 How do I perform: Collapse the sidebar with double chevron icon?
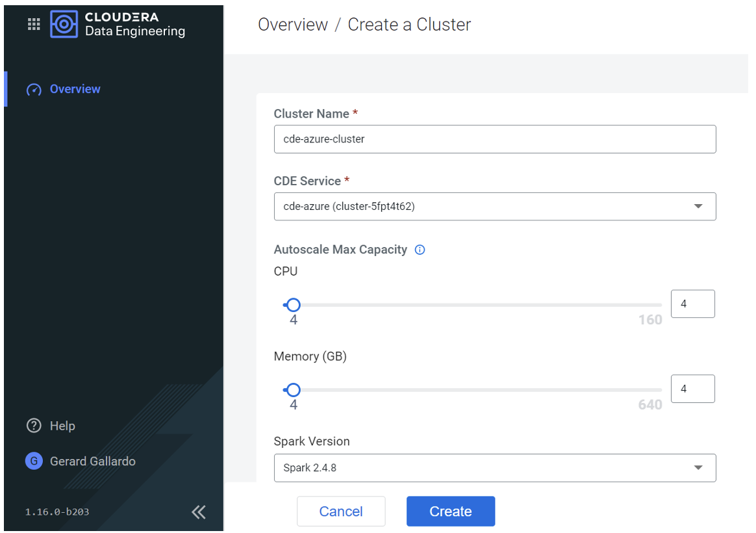pos(199,512)
